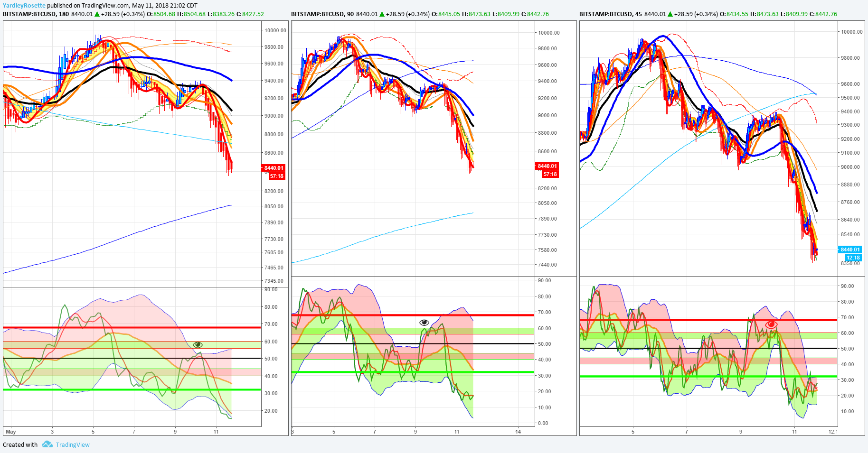The width and height of the screenshot is (868, 453).
Task: Click the TradingView cloud logo icon
Action: (47, 444)
